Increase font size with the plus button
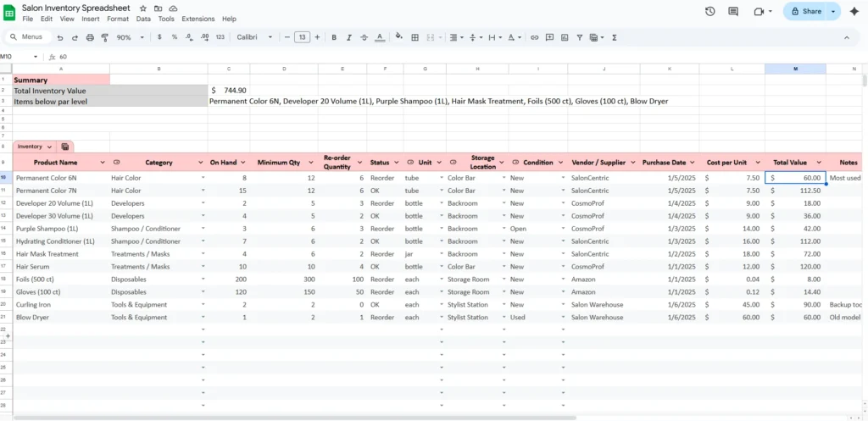The width and height of the screenshot is (868, 421). pos(317,37)
